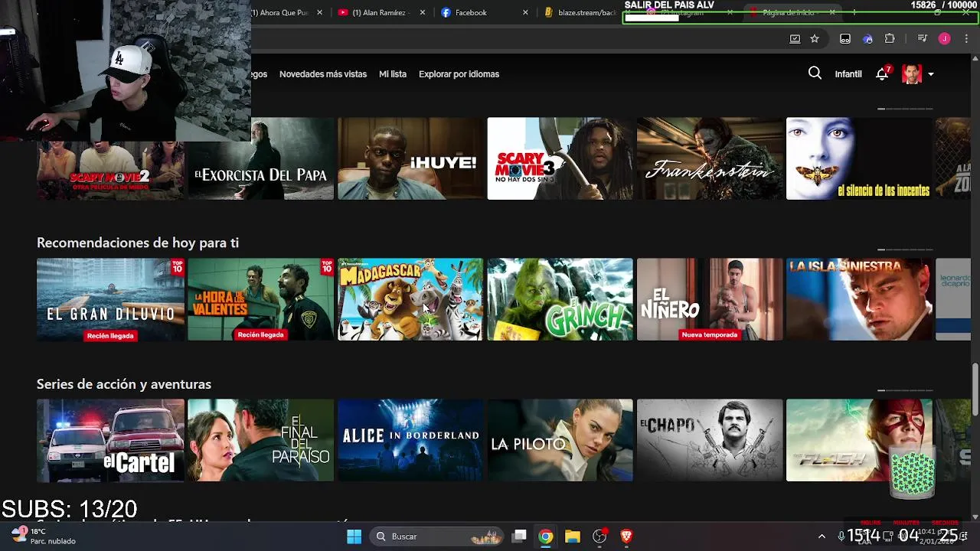This screenshot has height=551, width=980.
Task: Close the Alan Ramírez tab
Action: (x=422, y=12)
